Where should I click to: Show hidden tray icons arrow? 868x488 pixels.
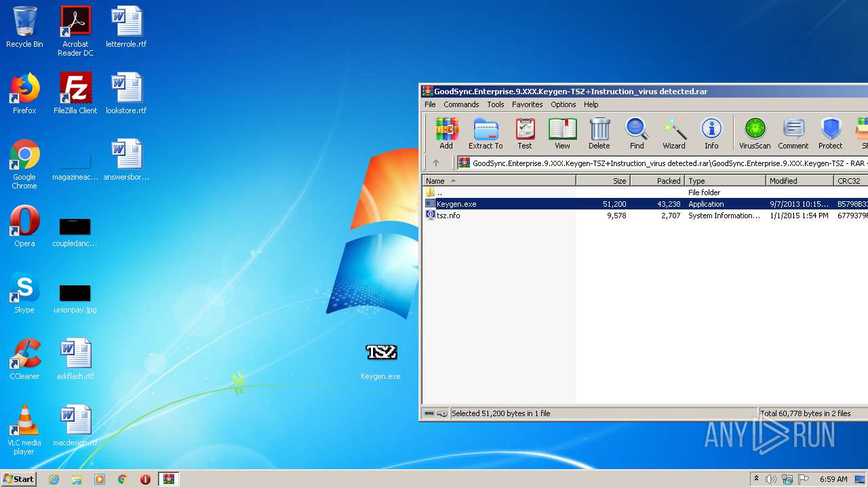[x=756, y=479]
